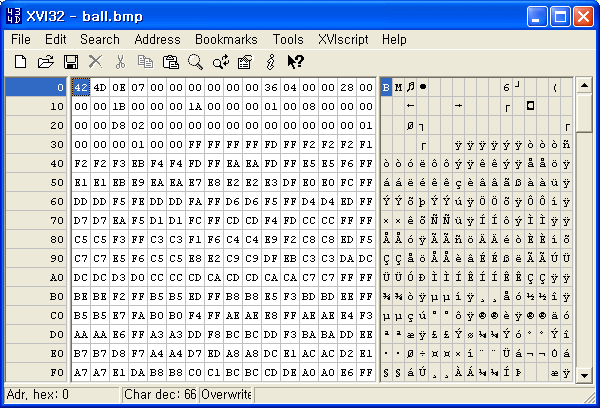Click the context Help arrow-question icon
The height and width of the screenshot is (408, 600).
point(295,62)
